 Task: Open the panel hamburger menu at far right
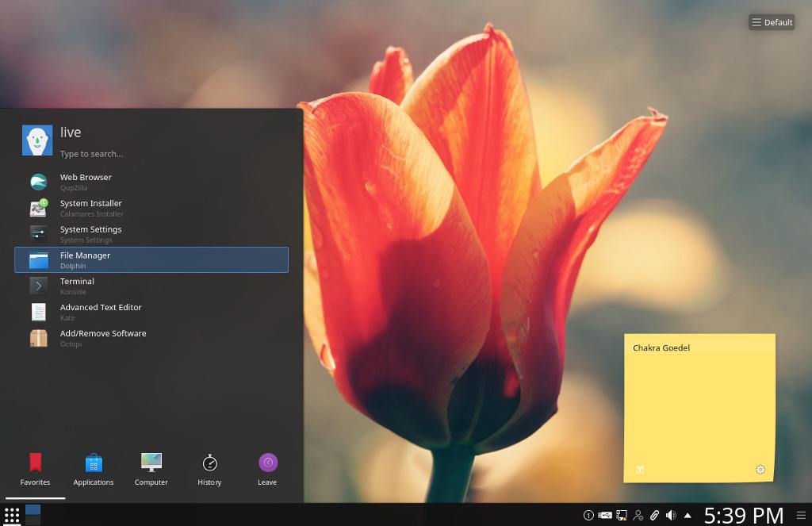coord(802,515)
